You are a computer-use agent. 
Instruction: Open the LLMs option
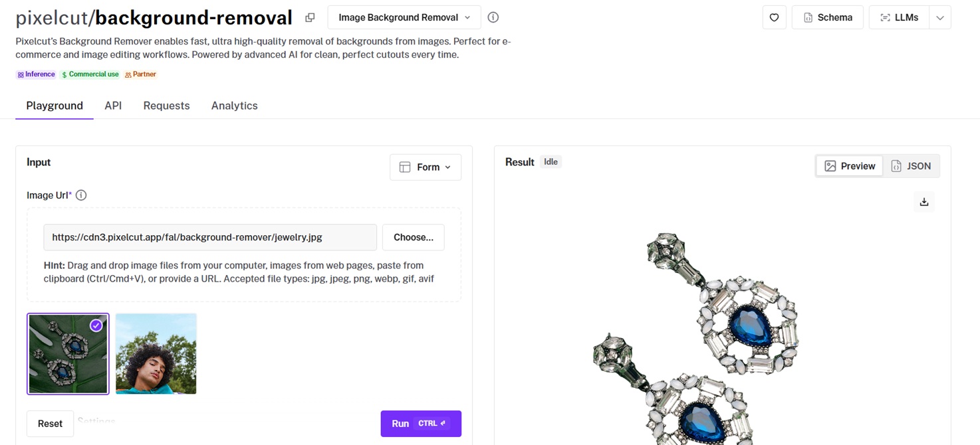899,18
